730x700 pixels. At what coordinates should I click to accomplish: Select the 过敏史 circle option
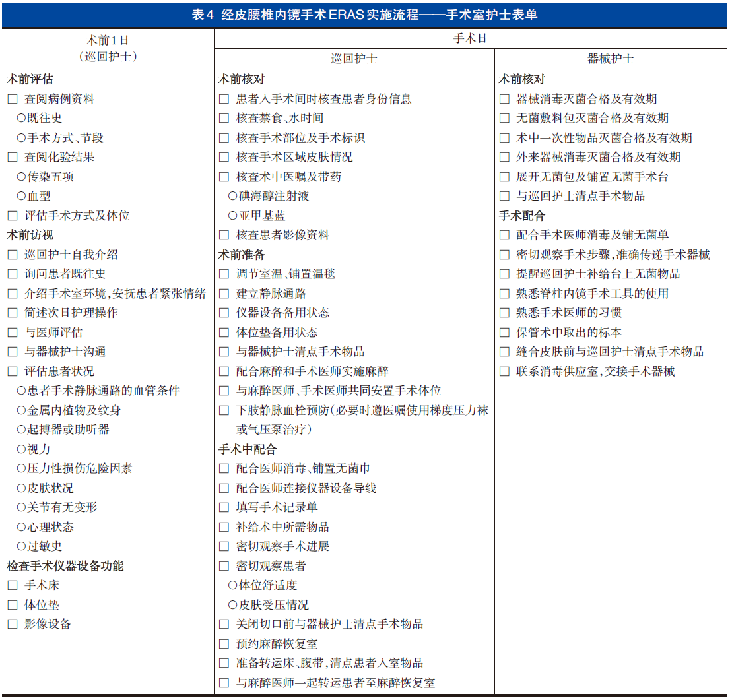click(x=21, y=546)
